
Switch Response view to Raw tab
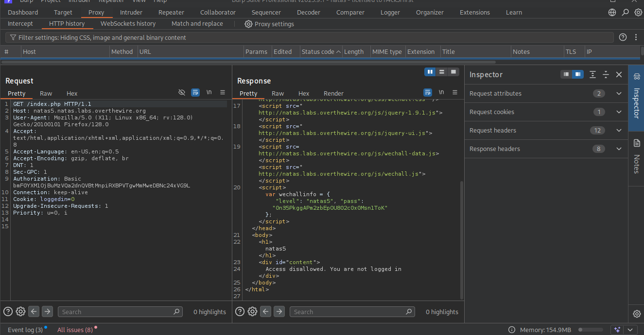click(x=278, y=93)
